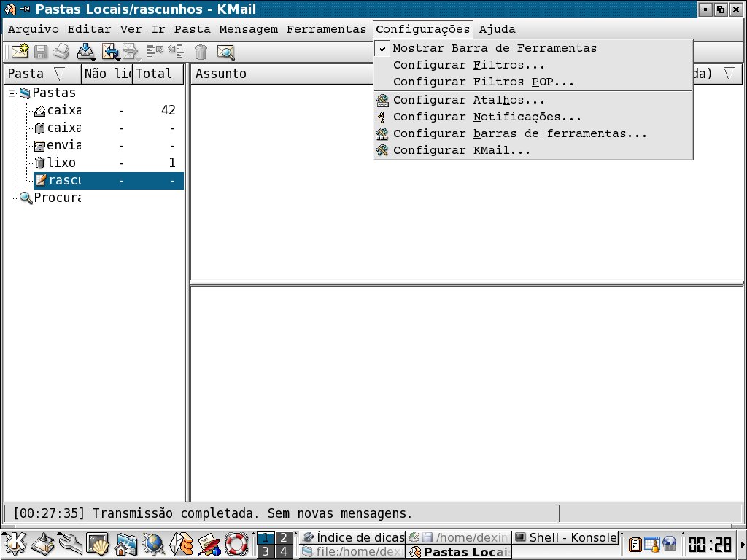The width and height of the screenshot is (747, 560).
Task: Click the new message envelope icon
Action: (x=20, y=52)
